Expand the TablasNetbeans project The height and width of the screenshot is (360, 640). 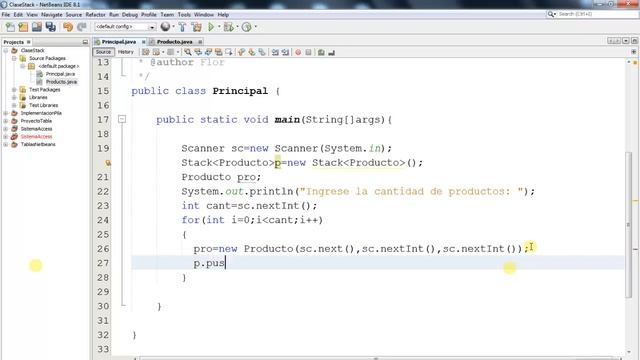tap(6, 144)
